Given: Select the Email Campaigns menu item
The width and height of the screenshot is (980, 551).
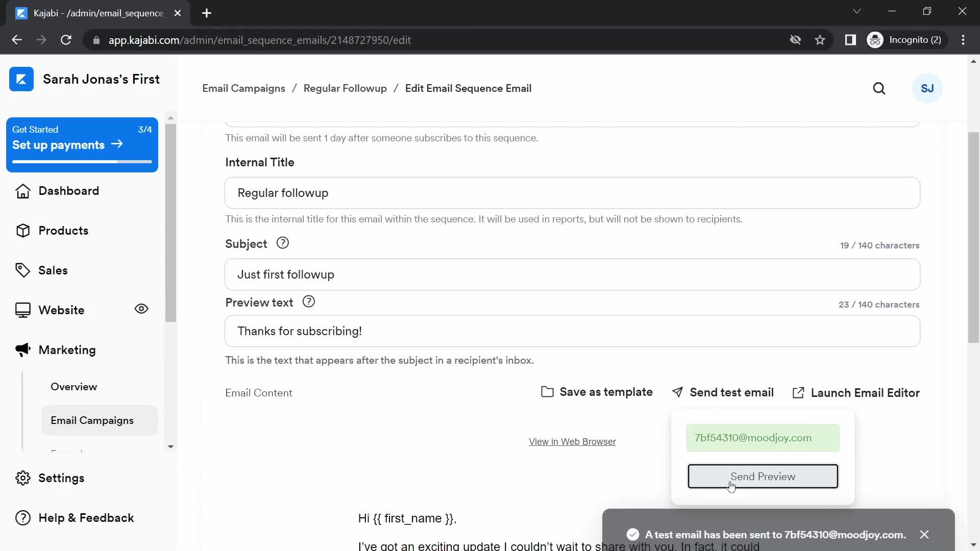Looking at the screenshot, I should [91, 420].
